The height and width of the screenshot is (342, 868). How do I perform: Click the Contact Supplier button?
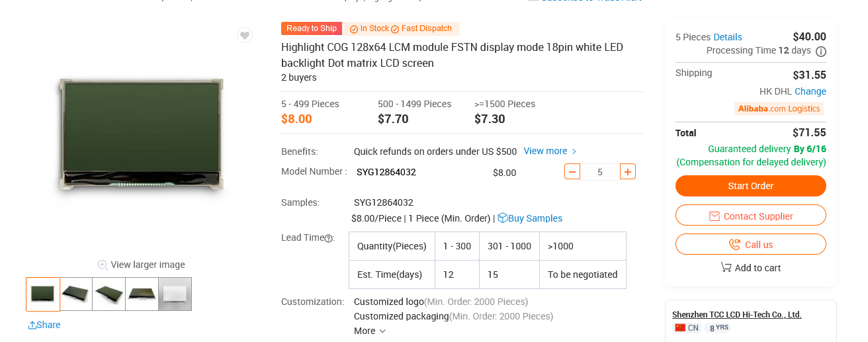[751, 216]
